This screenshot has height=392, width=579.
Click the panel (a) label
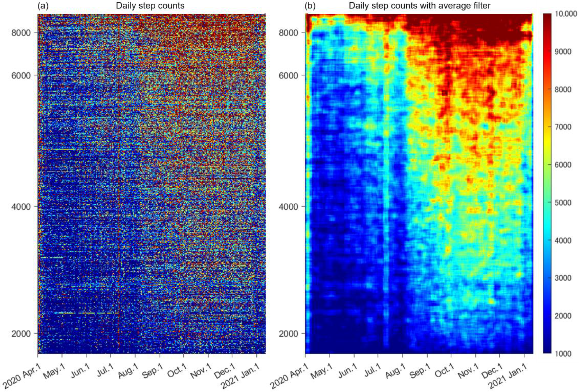point(43,6)
